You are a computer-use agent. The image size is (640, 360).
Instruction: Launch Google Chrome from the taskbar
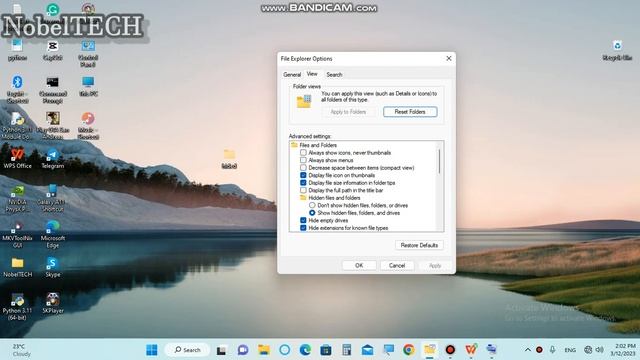[x=409, y=350]
